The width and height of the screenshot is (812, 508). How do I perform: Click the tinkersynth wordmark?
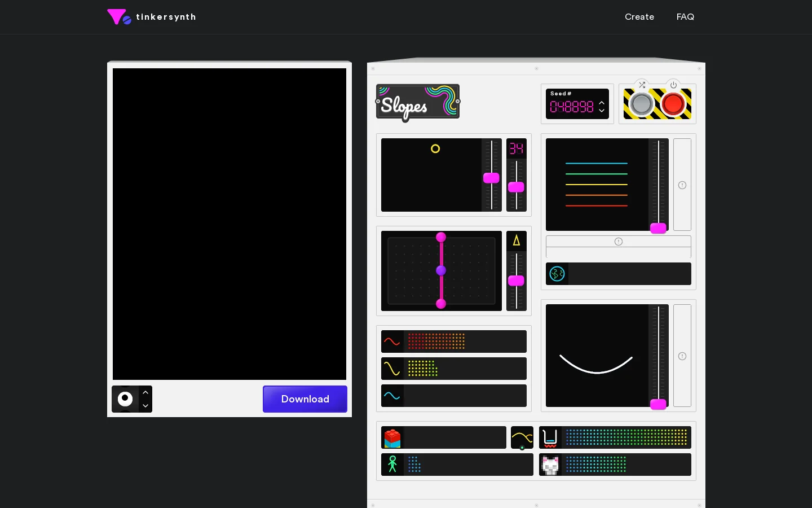tap(166, 17)
